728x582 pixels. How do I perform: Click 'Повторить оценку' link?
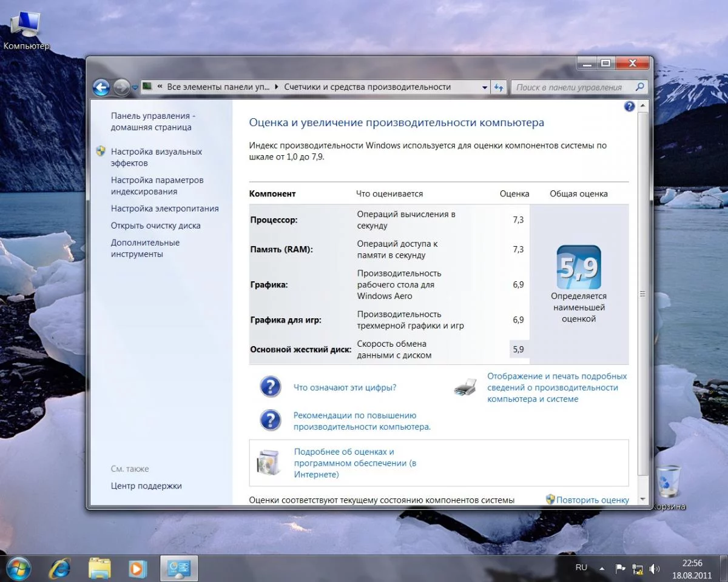(x=592, y=500)
